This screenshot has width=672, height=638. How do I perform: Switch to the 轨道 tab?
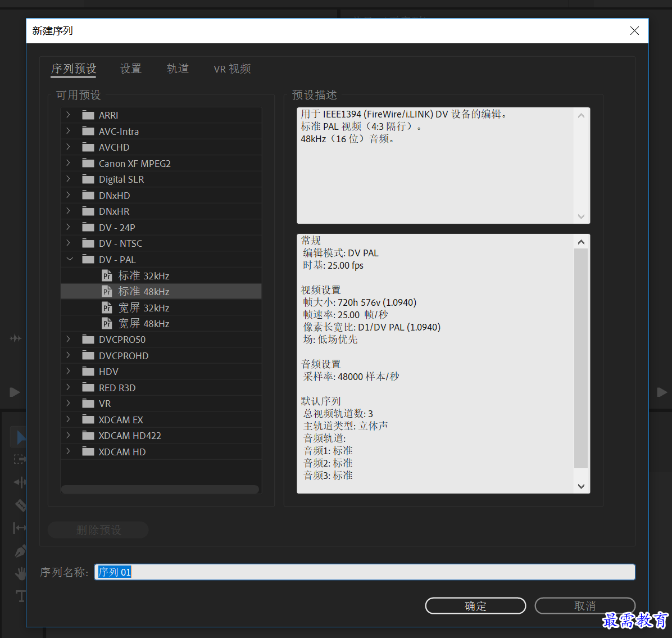click(x=178, y=69)
